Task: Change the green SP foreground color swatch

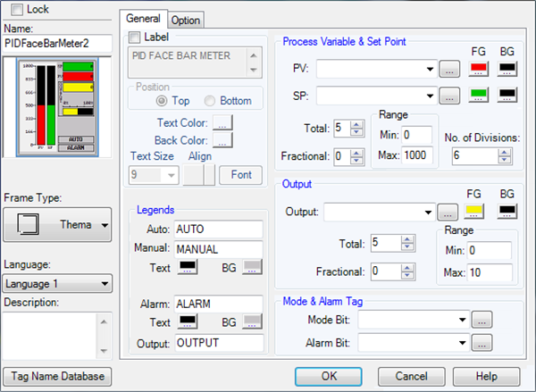Action: tap(479, 95)
